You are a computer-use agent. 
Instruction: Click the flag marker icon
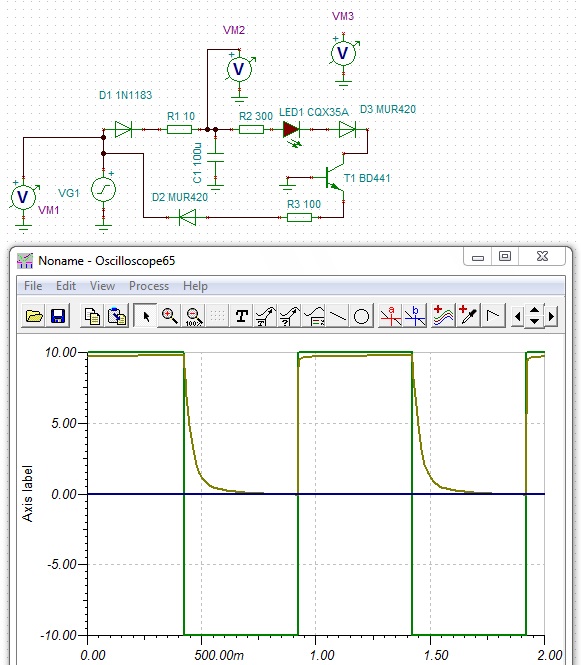tap(492, 316)
